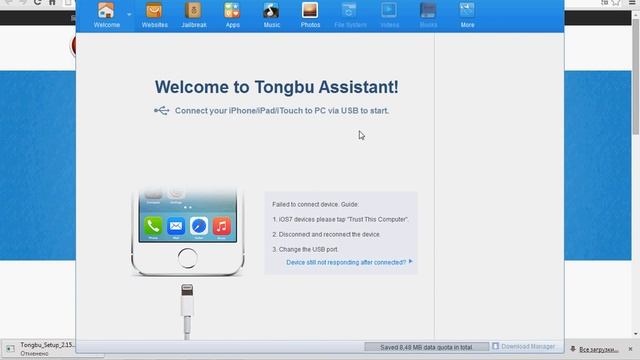Select the Books toolbar item
This screenshot has width=640, height=360.
coord(428,15)
